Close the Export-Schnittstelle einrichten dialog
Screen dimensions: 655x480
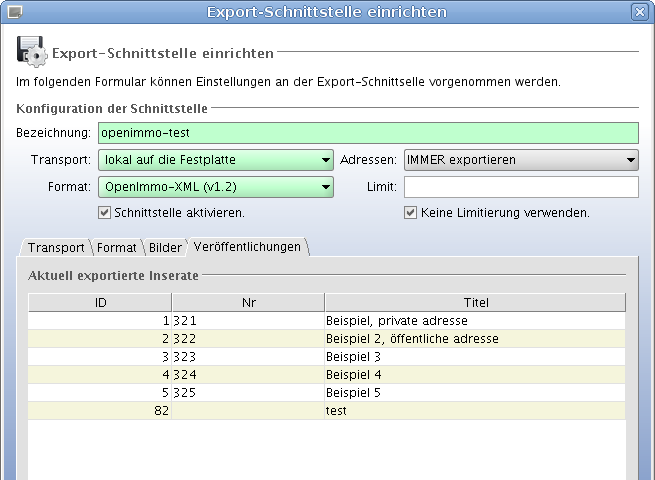pos(639,12)
